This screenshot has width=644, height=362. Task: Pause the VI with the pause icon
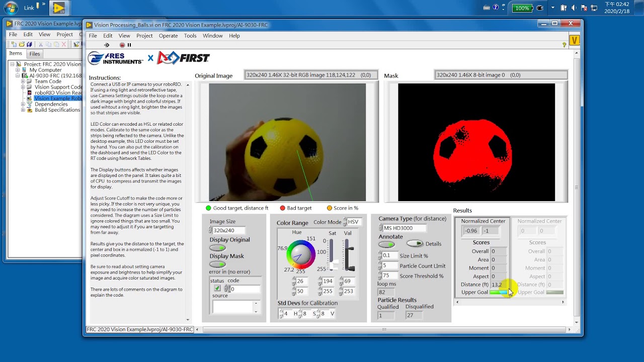point(129,45)
